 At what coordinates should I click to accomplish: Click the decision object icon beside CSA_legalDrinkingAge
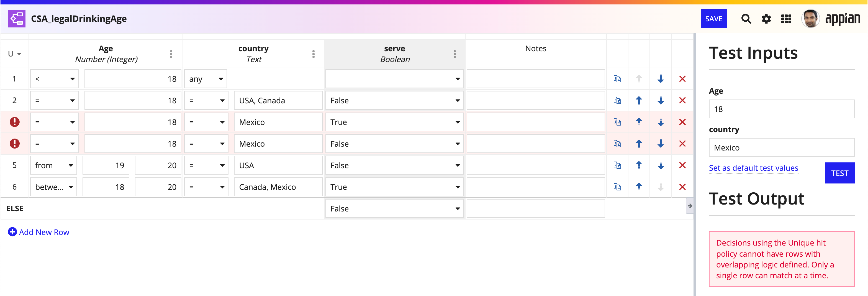pos(17,19)
